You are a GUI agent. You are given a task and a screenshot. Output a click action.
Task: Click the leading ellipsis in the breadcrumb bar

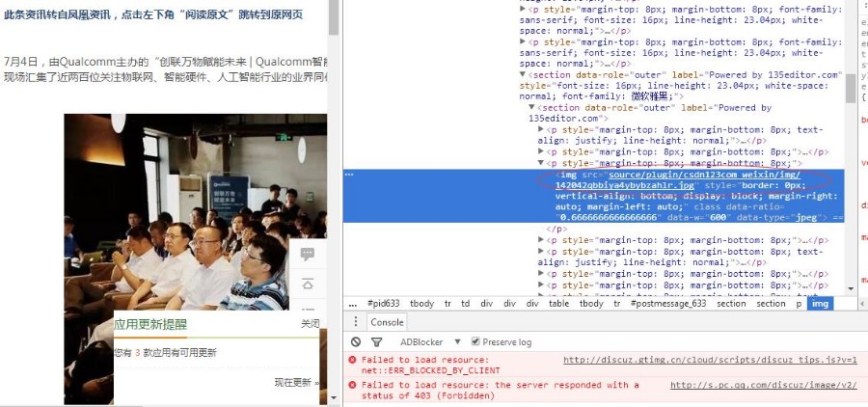point(353,304)
